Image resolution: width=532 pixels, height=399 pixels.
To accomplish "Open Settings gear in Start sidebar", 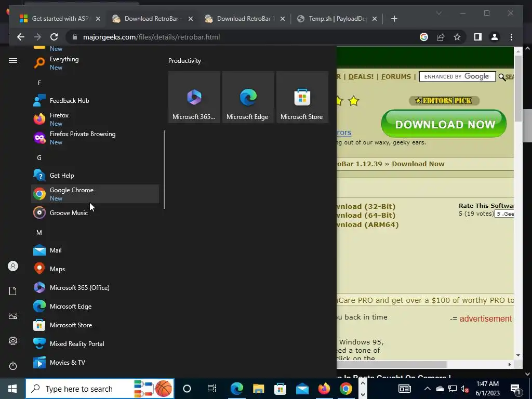I will coord(13,341).
